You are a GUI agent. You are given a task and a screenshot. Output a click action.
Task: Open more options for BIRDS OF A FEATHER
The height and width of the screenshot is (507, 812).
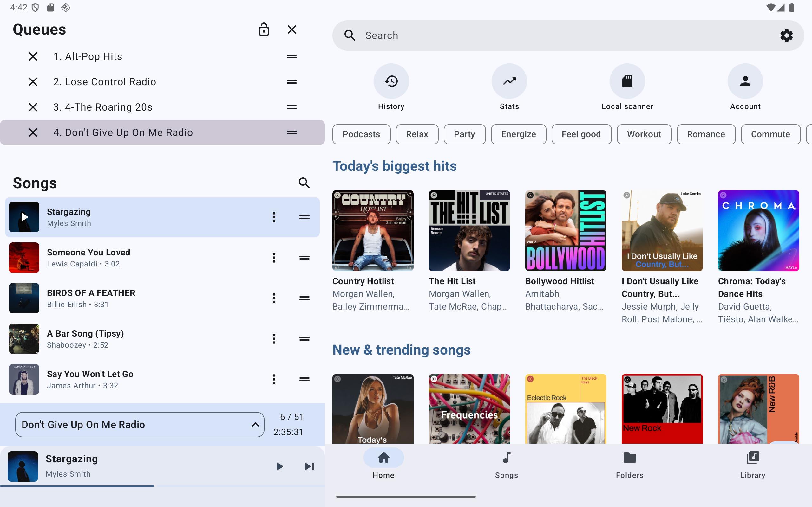click(x=274, y=298)
